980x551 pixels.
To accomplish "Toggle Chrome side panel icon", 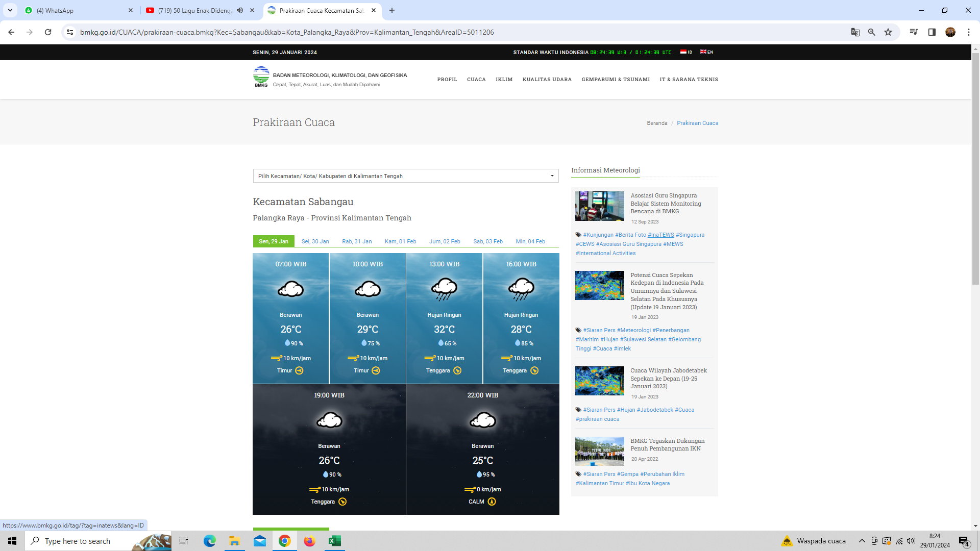I will tap(932, 32).
